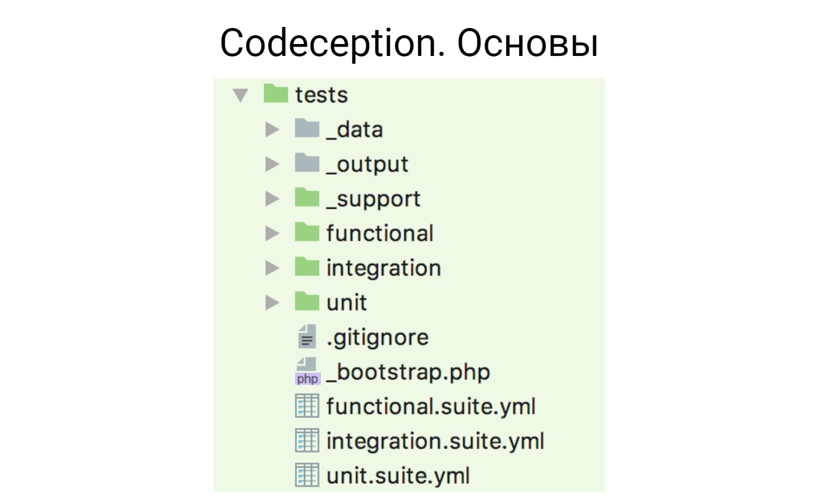Image resolution: width=840 pixels, height=504 pixels.
Task: Expand the unit folder arrow
Action: pyautogui.click(x=272, y=303)
